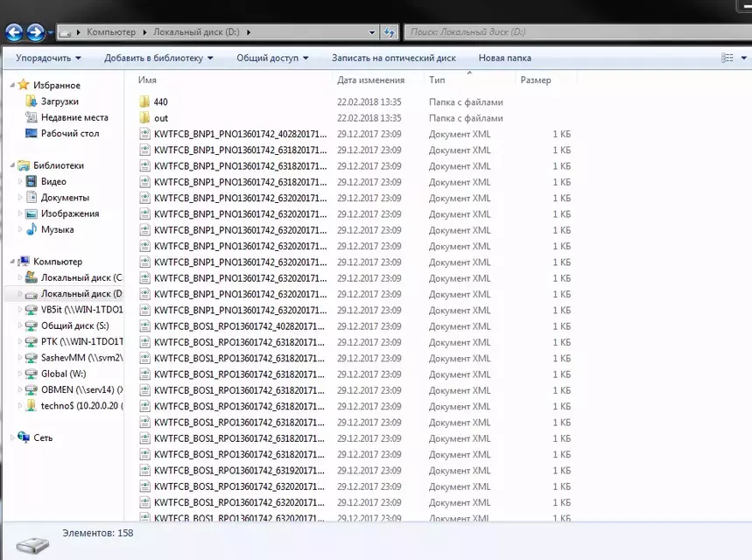Focus the Поиск: Локальный диск (D:) search field
752x560 pixels.
point(578,32)
